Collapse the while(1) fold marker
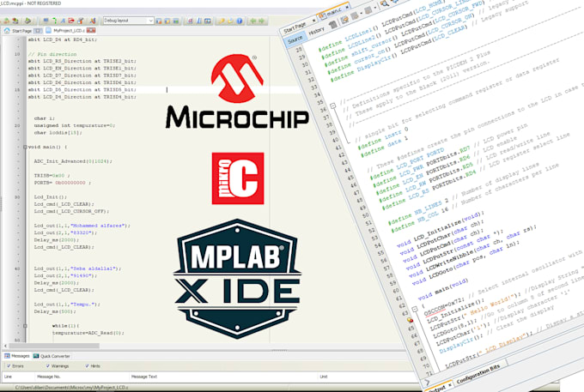The image size is (584, 392). (25, 326)
